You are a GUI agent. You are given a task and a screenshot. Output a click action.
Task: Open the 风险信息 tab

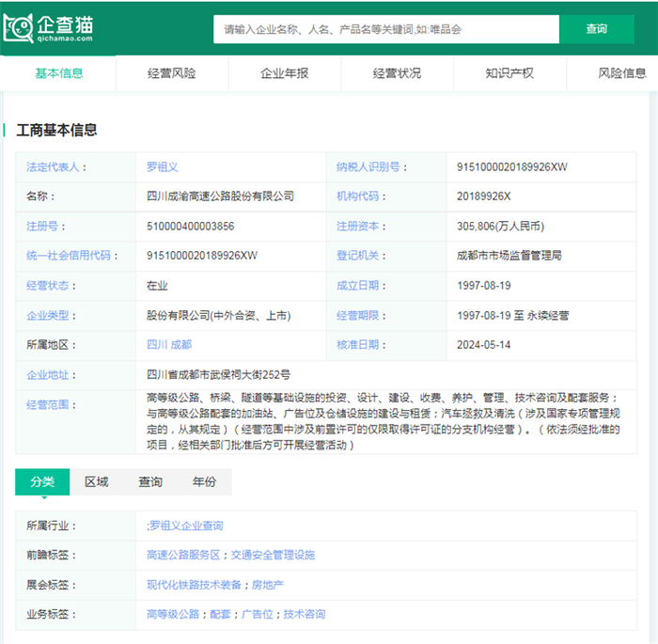pyautogui.click(x=621, y=73)
